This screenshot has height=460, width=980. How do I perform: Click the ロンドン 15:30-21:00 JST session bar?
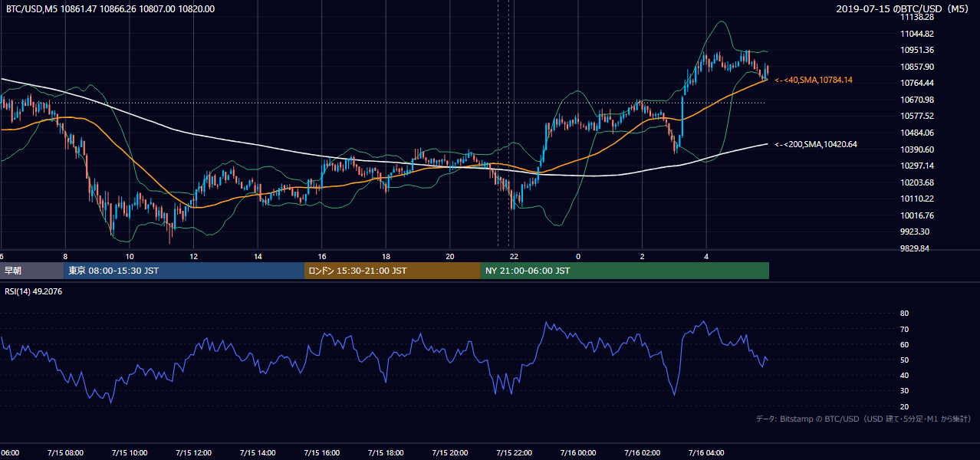(393, 271)
